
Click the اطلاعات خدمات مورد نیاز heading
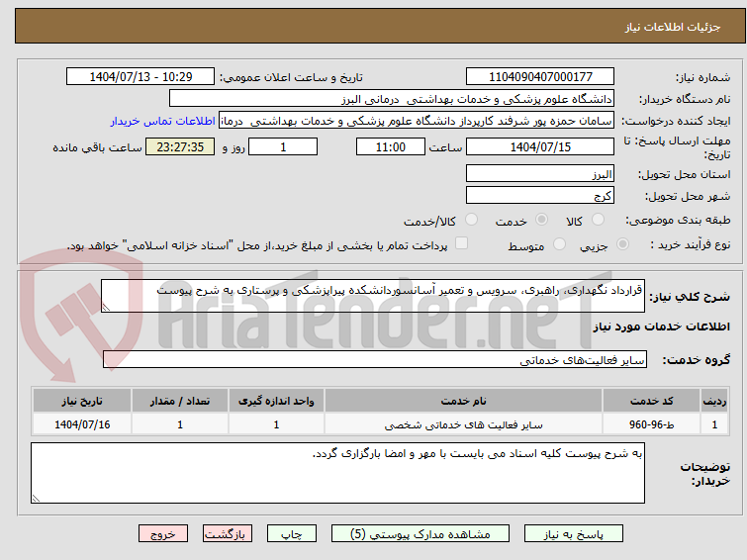point(661,327)
